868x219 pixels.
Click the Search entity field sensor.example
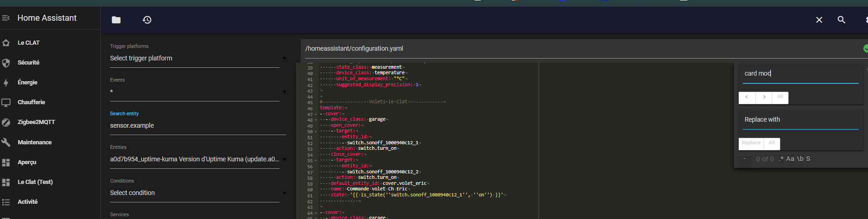pos(198,125)
